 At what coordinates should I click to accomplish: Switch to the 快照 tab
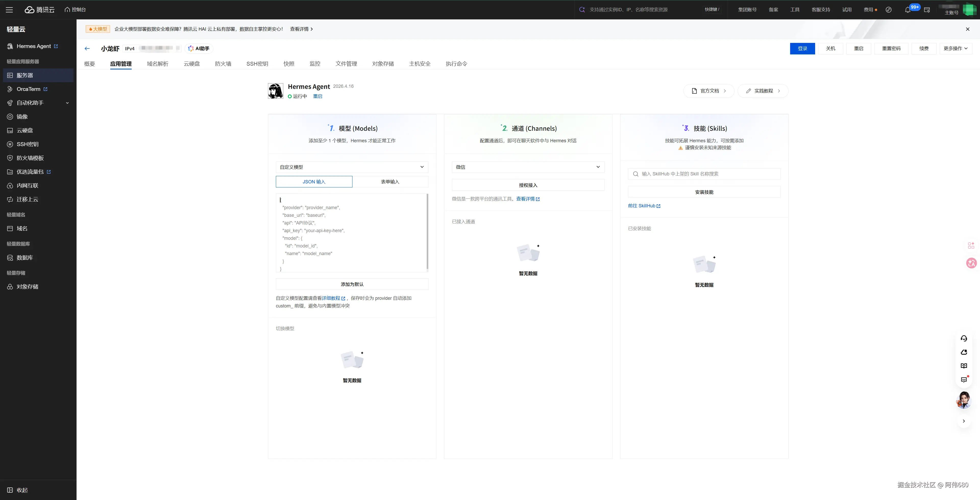289,64
